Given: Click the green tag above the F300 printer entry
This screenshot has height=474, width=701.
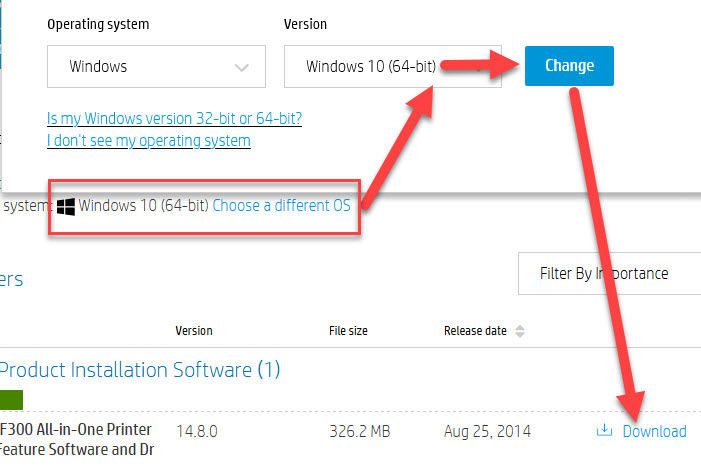Looking at the screenshot, I should click(x=11, y=400).
